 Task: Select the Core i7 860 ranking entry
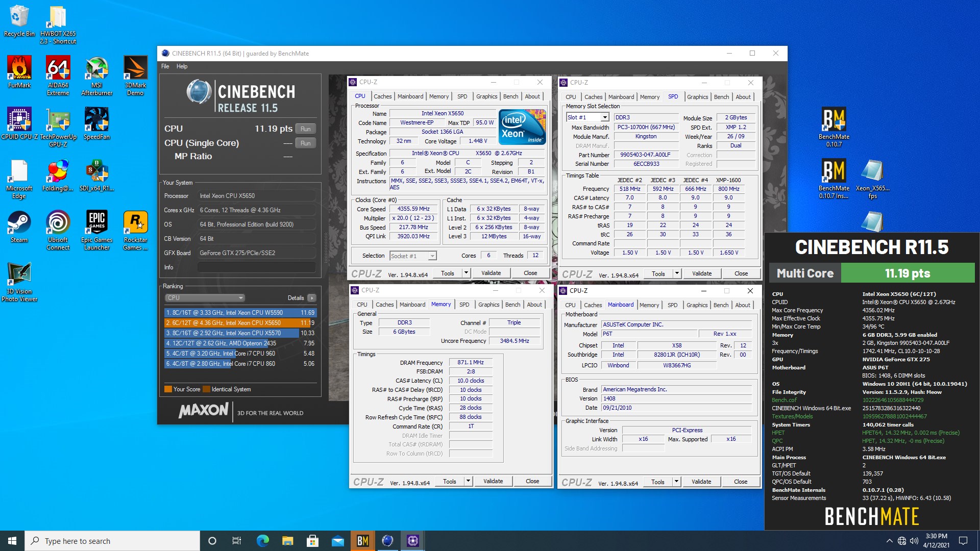[x=240, y=364]
